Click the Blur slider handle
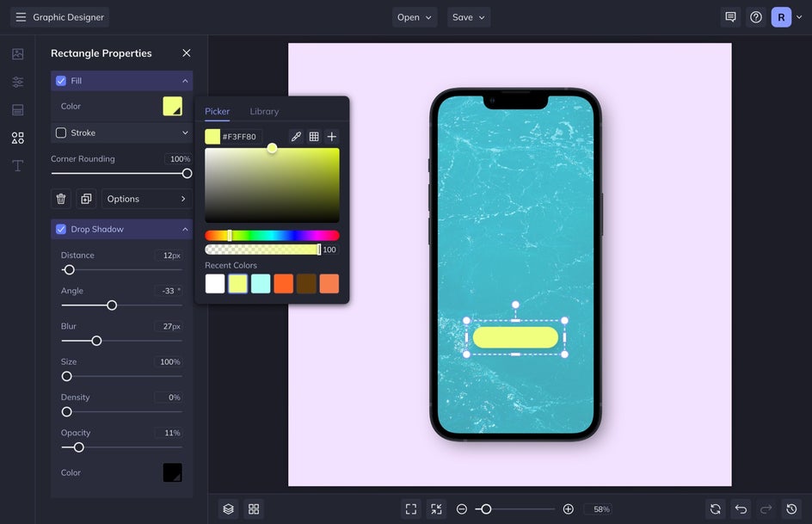The width and height of the screenshot is (812, 524). (96, 341)
